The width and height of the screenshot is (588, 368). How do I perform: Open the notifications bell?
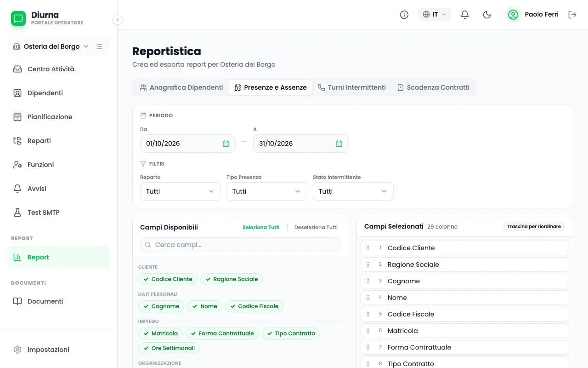click(465, 15)
